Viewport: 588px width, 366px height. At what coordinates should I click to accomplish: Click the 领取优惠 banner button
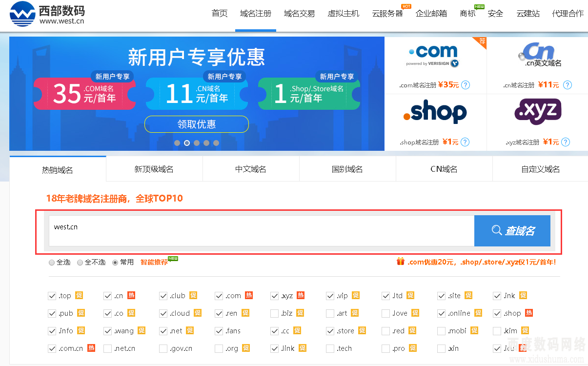tap(197, 124)
